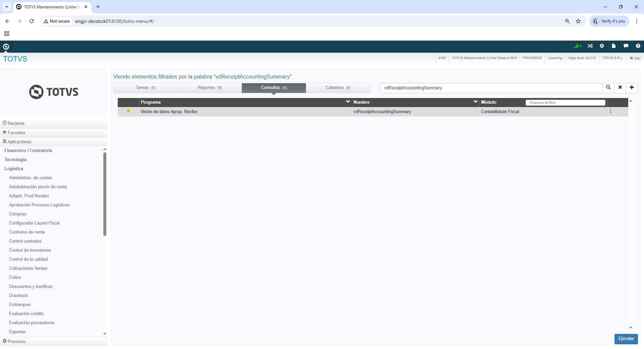Open the browser apps grid icon
This screenshot has width=644, height=349.
point(7,34)
